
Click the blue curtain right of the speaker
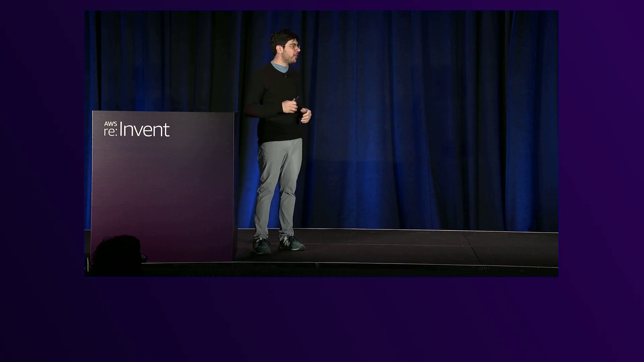(x=419, y=117)
